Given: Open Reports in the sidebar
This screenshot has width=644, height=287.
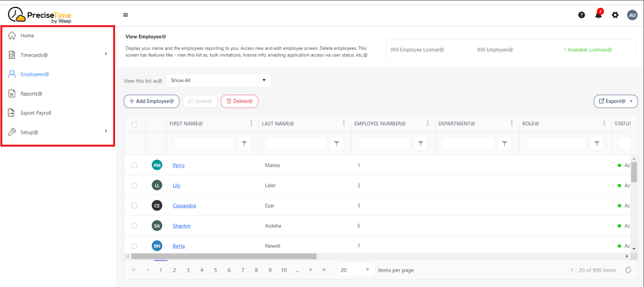Looking at the screenshot, I should (31, 94).
